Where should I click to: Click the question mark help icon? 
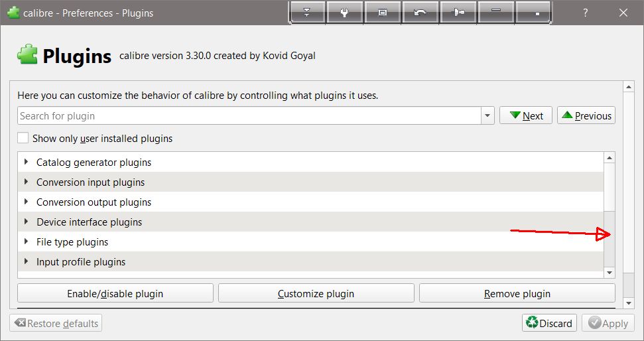(586, 13)
